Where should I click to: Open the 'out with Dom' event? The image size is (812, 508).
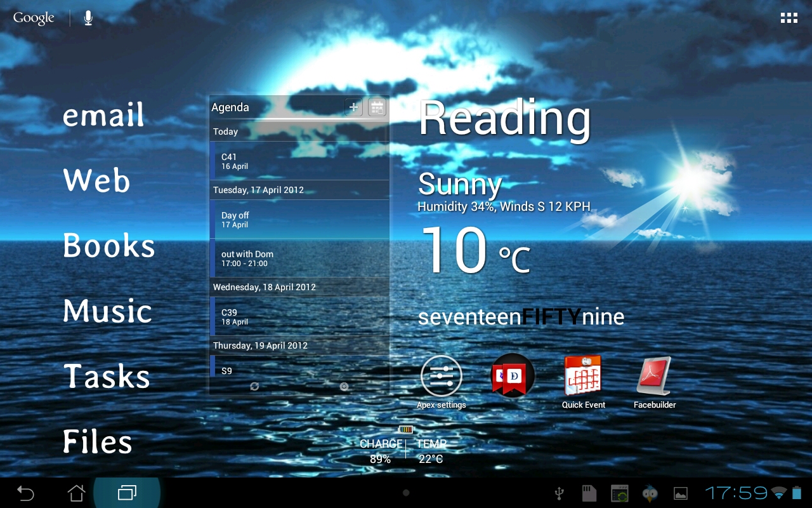pos(299,258)
